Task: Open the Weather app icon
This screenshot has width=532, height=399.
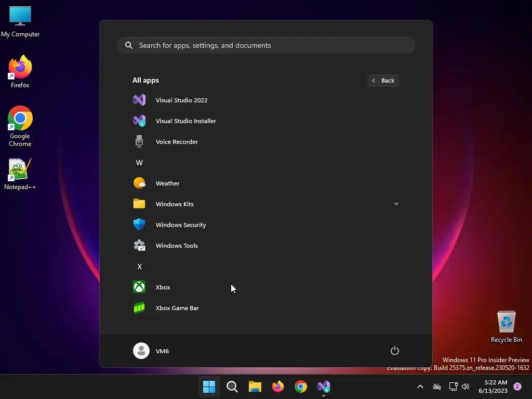Action: click(x=139, y=183)
